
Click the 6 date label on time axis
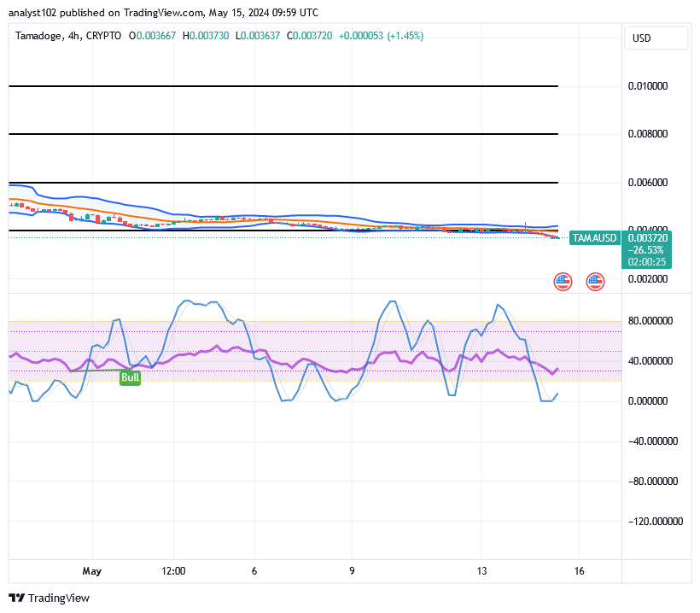click(x=254, y=571)
